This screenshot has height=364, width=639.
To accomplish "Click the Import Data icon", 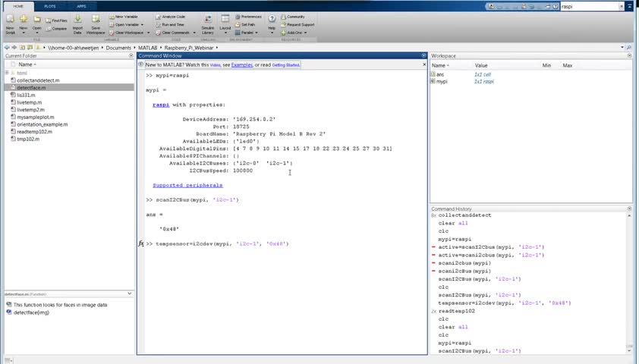I will pyautogui.click(x=77, y=21).
